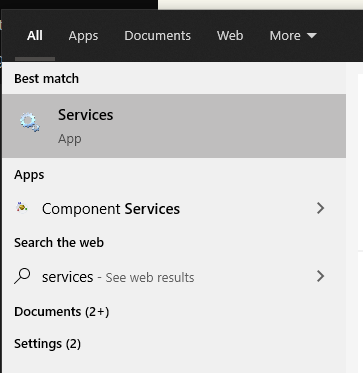Open services web results entry
Image resolution: width=363 pixels, height=373 pixels.
coord(174,277)
